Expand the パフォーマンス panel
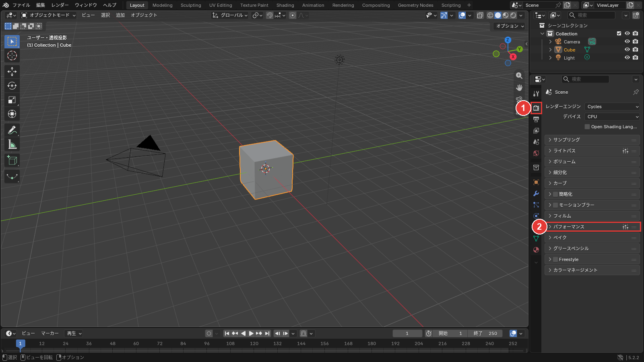The height and width of the screenshot is (362, 644). click(592, 227)
